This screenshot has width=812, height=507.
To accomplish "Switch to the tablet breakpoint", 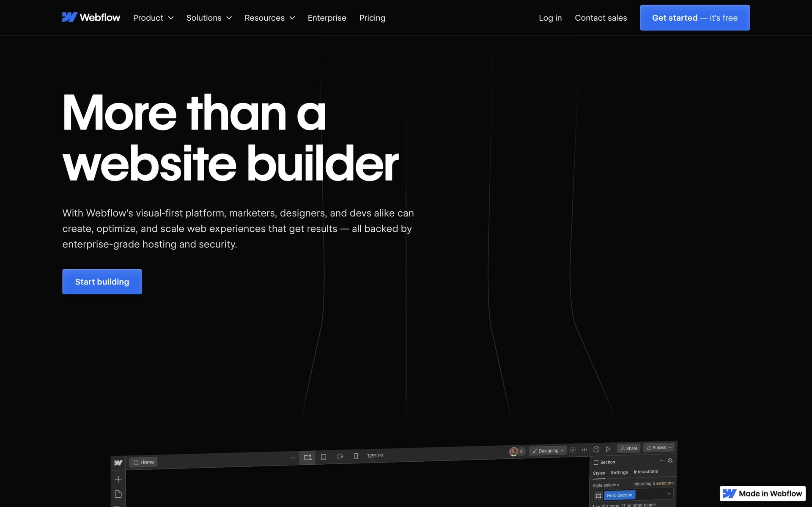I will pyautogui.click(x=324, y=457).
